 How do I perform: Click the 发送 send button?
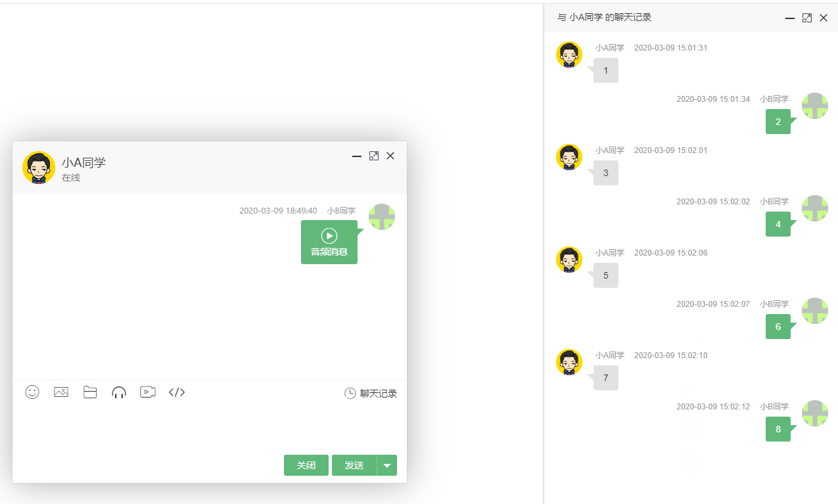tap(354, 465)
